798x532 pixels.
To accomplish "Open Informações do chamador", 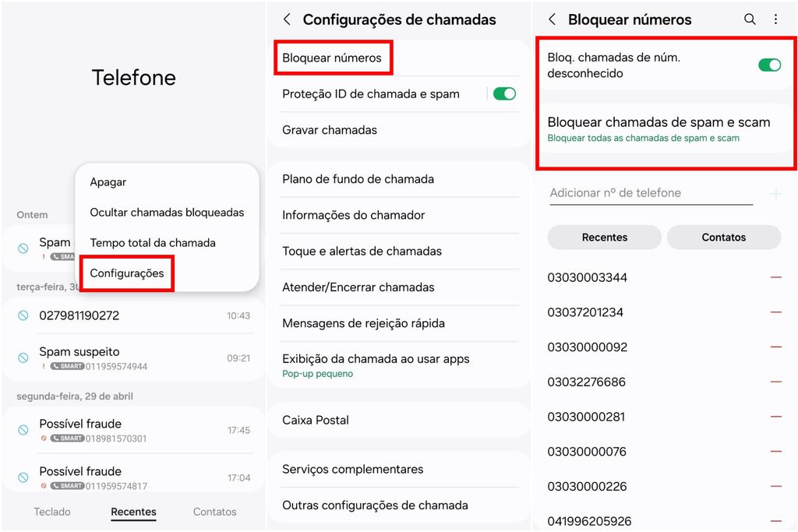I will pyautogui.click(x=399, y=215).
